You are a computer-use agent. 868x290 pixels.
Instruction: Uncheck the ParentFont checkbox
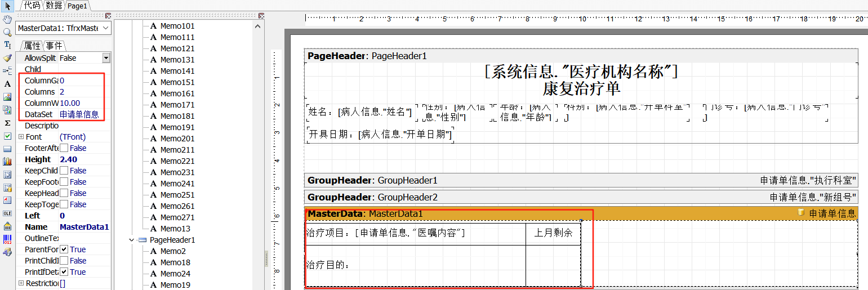click(x=64, y=249)
